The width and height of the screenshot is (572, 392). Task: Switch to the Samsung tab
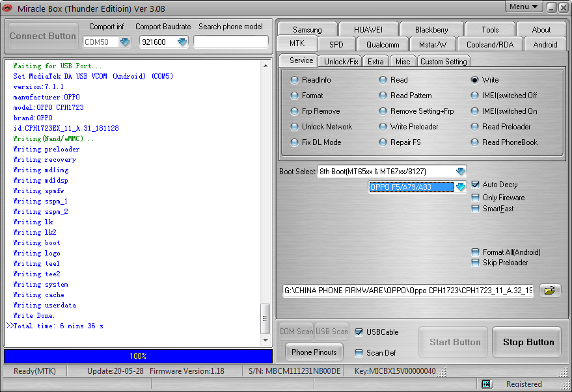(307, 29)
